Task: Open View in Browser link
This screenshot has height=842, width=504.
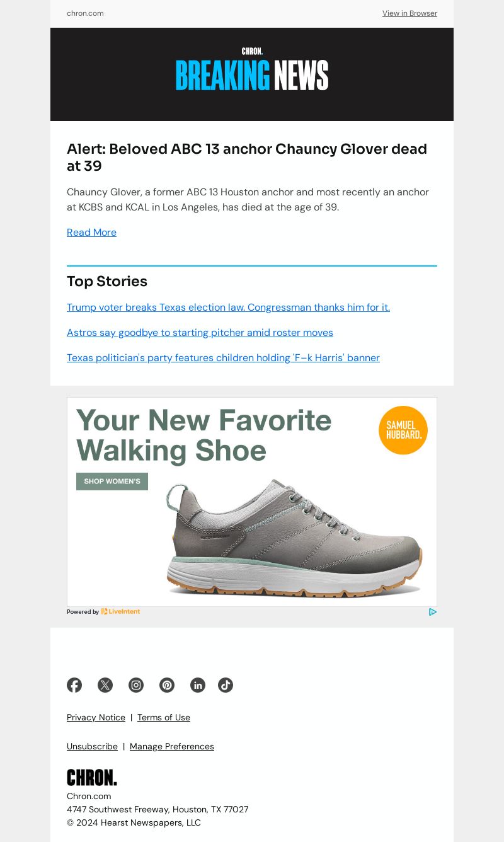Action: pyautogui.click(x=409, y=13)
